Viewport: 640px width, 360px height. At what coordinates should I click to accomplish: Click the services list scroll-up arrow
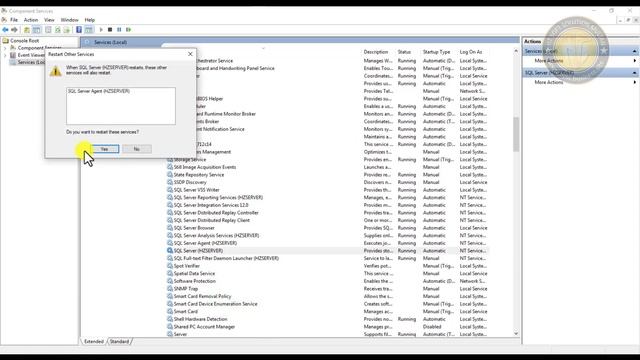click(516, 51)
